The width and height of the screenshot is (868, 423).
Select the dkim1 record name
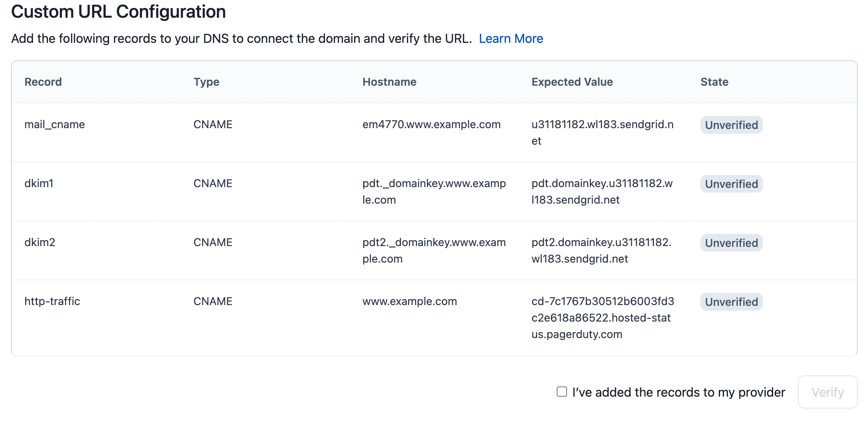tap(39, 183)
